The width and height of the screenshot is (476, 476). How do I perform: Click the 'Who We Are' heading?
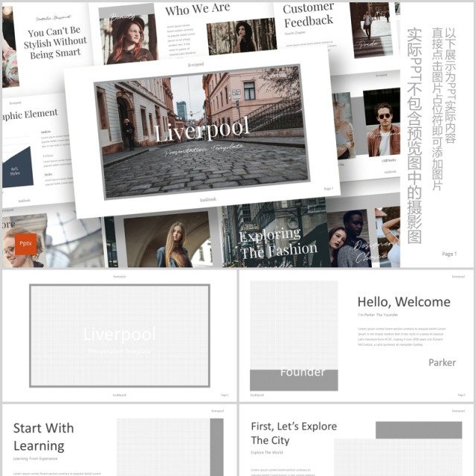click(x=198, y=9)
